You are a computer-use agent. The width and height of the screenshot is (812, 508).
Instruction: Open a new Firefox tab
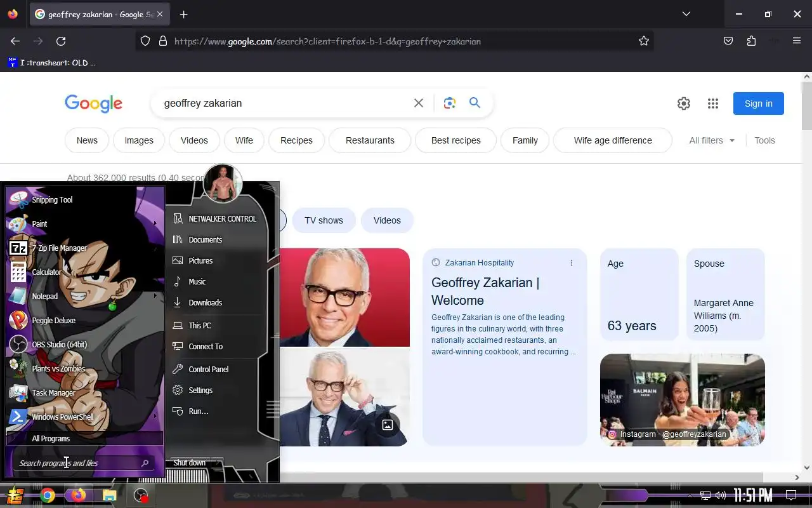(183, 14)
